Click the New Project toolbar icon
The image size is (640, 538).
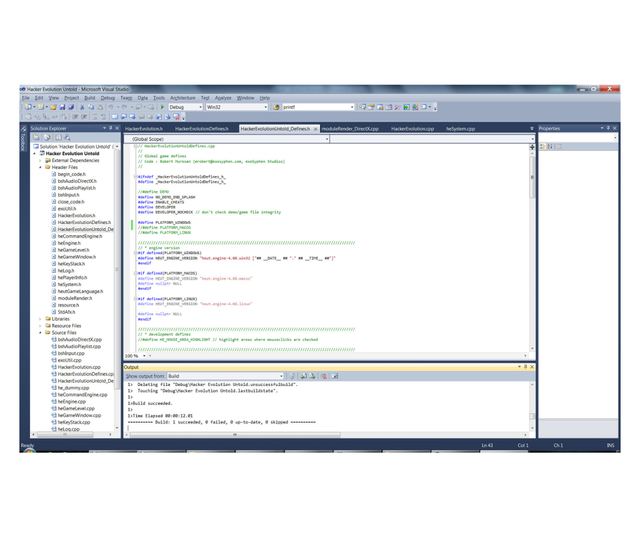click(28, 107)
